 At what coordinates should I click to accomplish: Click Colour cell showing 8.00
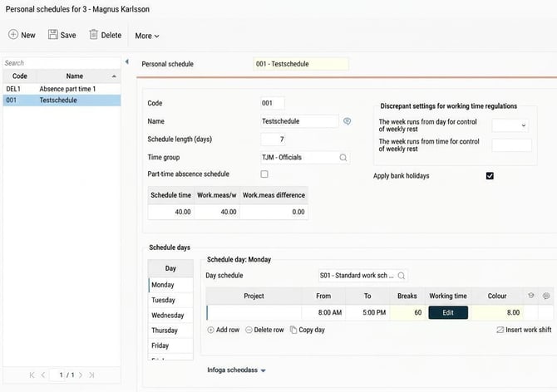pyautogui.click(x=497, y=312)
